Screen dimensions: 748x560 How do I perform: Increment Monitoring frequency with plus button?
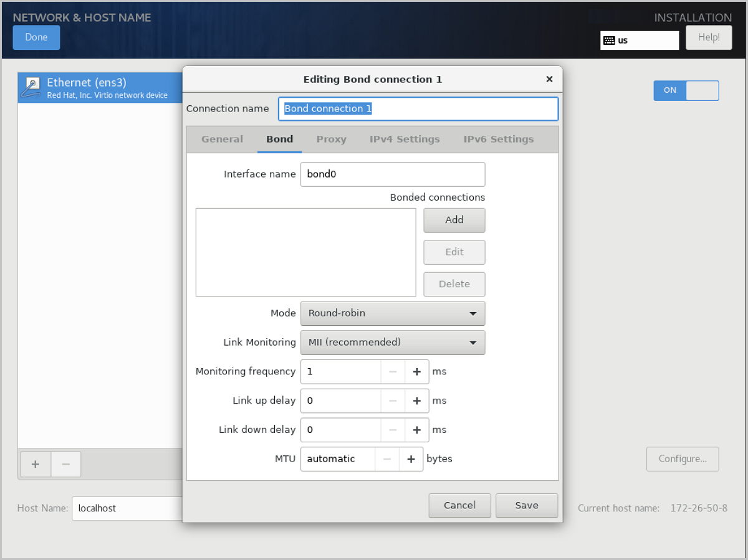tap(416, 371)
